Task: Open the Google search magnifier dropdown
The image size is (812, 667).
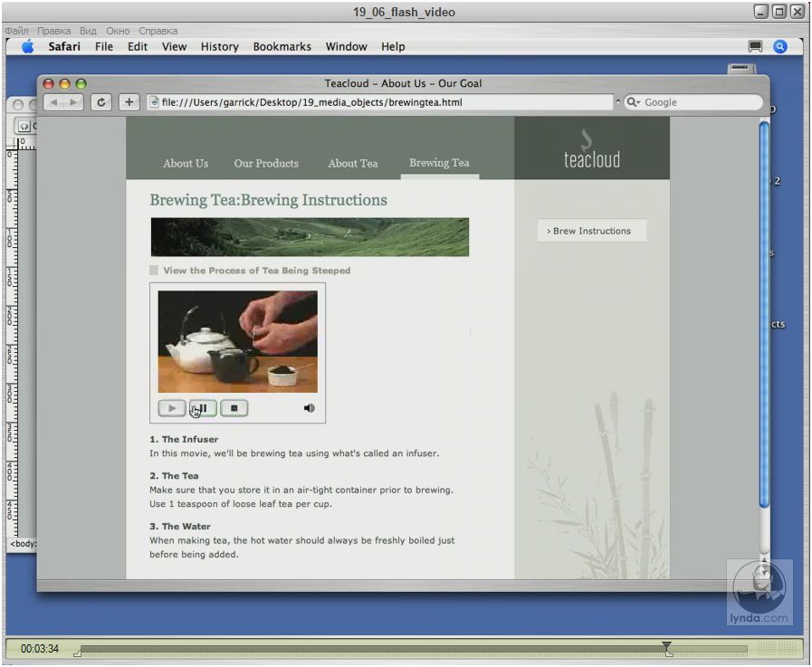Action: (634, 102)
